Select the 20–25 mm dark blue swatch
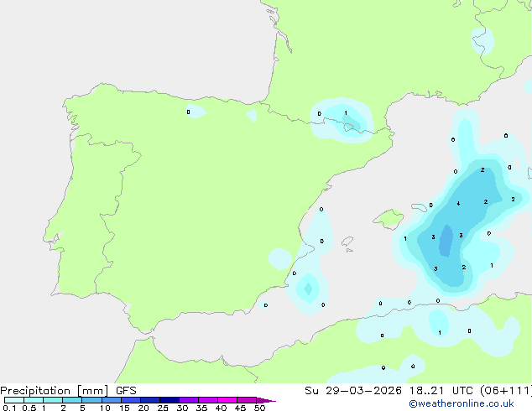This screenshot has height=411, width=532. click(x=150, y=400)
